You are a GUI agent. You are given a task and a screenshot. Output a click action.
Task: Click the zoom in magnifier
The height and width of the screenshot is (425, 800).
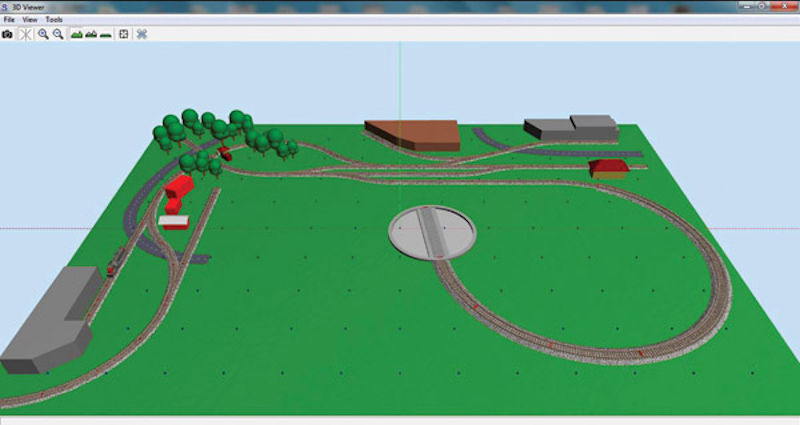(43, 34)
